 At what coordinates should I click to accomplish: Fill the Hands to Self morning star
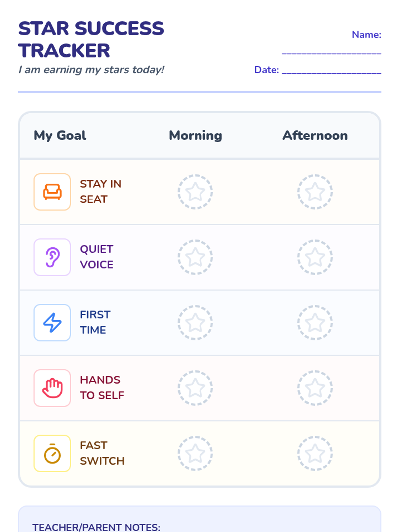point(195,388)
